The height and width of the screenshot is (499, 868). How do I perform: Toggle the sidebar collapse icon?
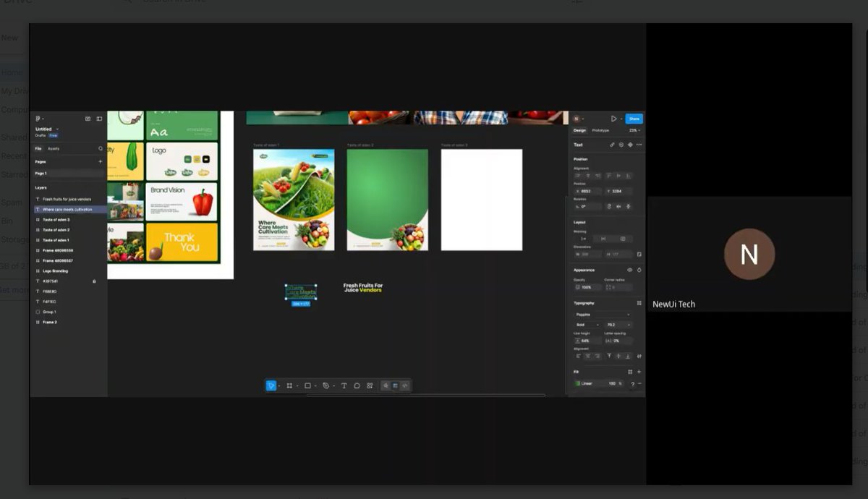pyautogui.click(x=99, y=119)
